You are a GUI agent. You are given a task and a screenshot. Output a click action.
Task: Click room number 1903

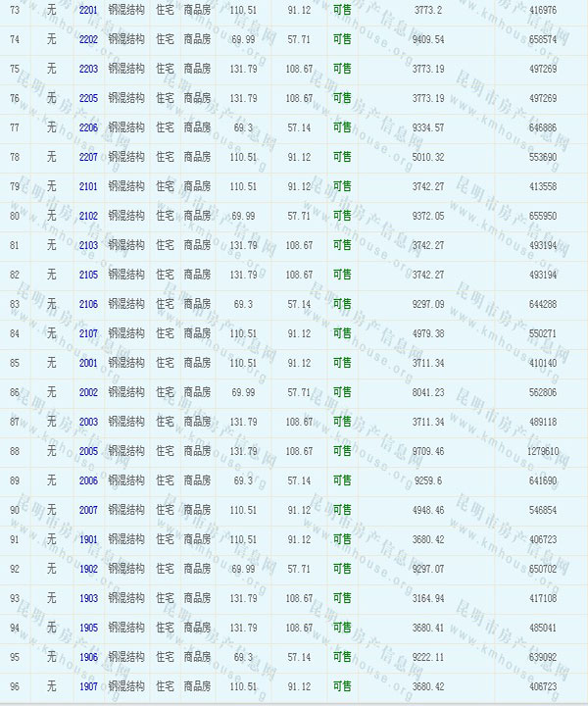pyautogui.click(x=88, y=598)
